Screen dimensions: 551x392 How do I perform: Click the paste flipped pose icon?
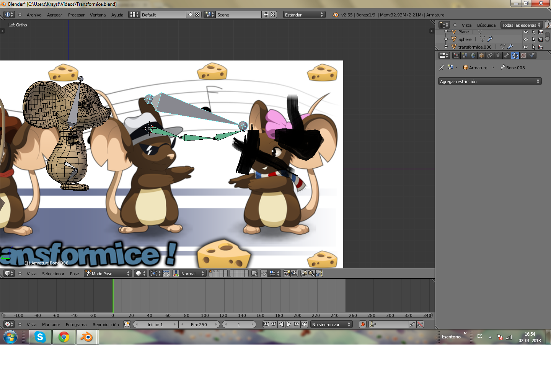(x=319, y=273)
